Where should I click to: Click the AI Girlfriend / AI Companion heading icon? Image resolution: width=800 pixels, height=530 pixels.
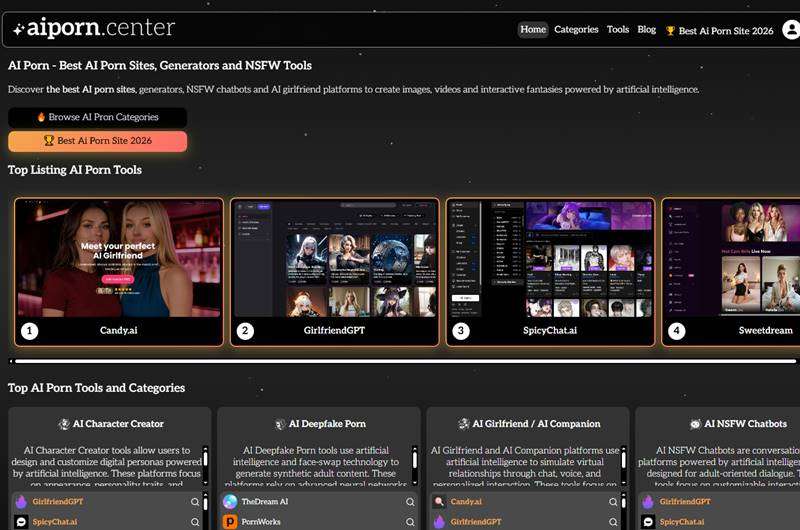463,424
